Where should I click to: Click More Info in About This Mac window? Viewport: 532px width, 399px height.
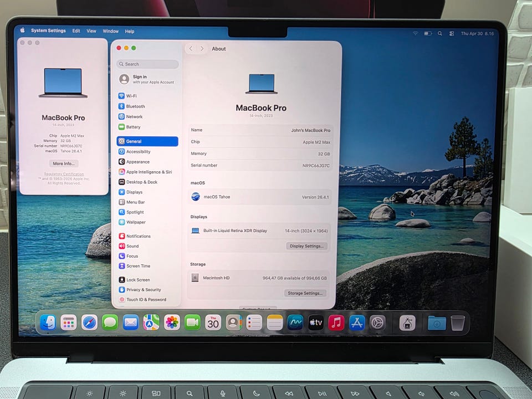click(63, 163)
